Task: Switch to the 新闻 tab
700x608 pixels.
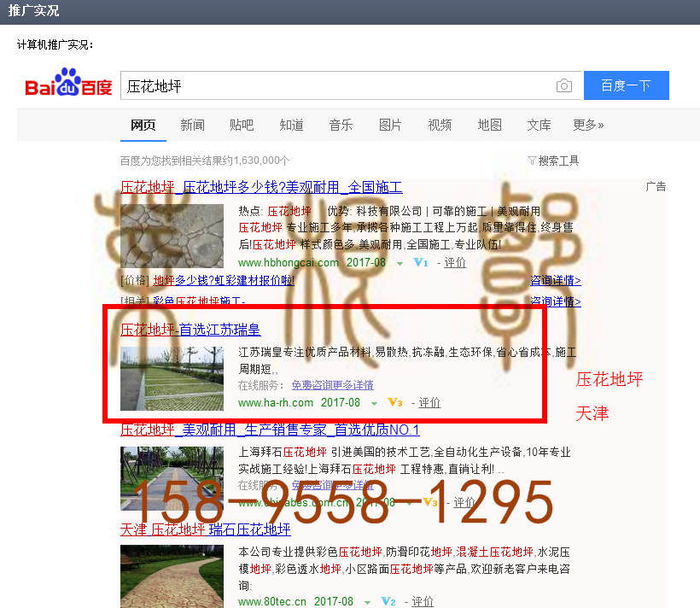Action: pyautogui.click(x=192, y=125)
